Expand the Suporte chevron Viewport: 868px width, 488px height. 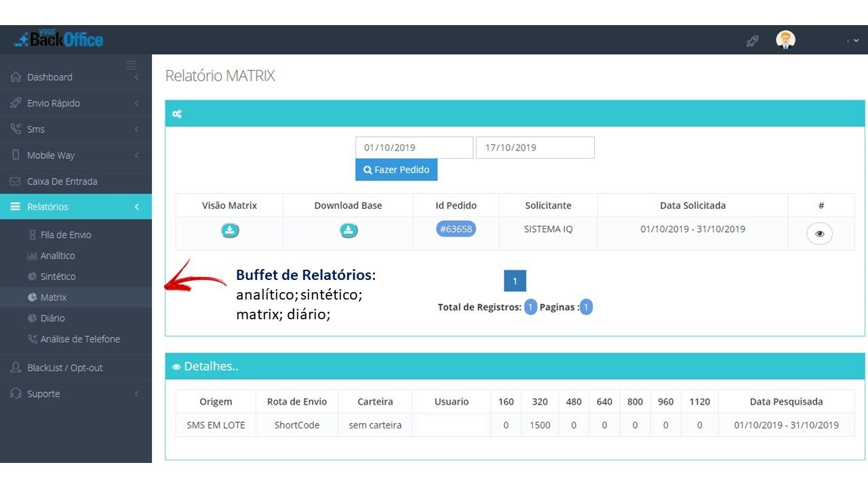click(x=136, y=394)
